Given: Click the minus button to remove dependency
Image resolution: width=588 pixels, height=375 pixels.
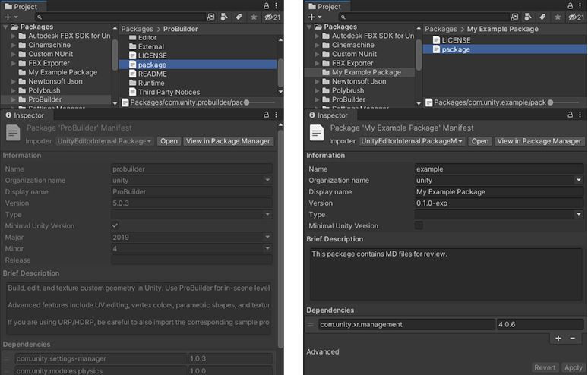Looking at the screenshot, I should (x=573, y=338).
